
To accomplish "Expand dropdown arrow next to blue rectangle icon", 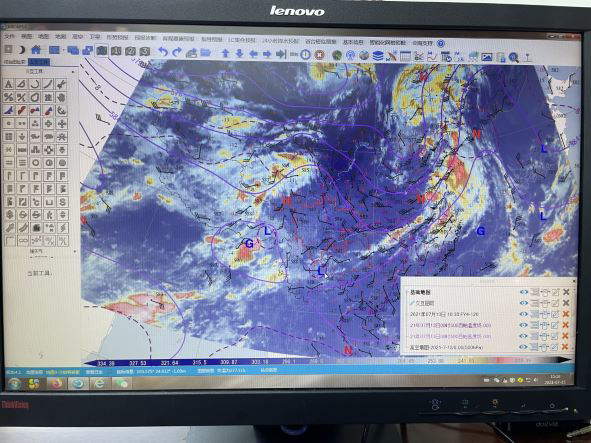I will (x=64, y=50).
